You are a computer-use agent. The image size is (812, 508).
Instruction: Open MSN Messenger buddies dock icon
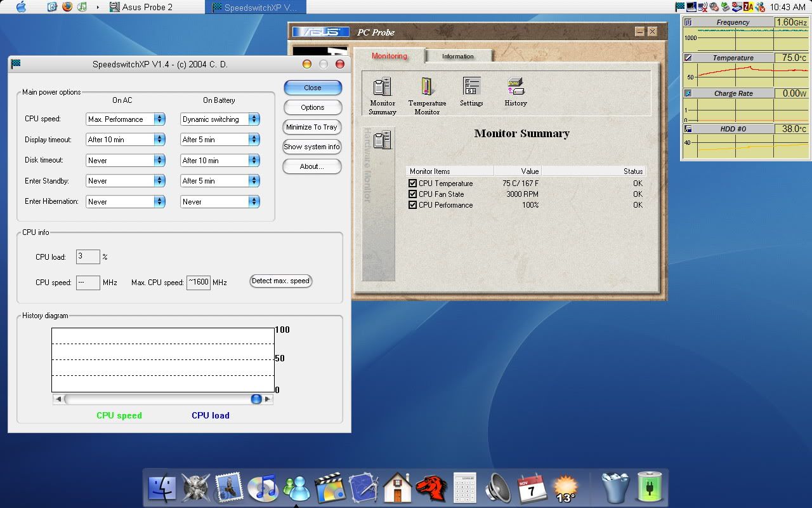(296, 488)
